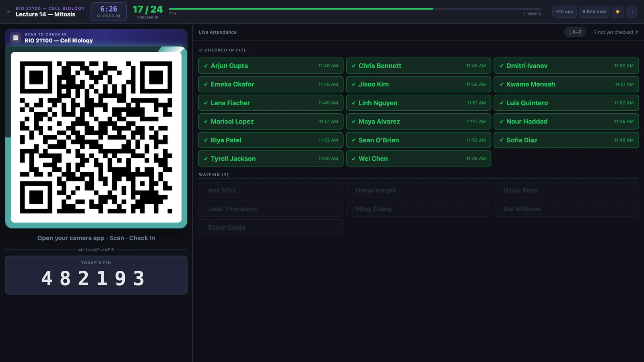Click Emeka Okafor's checked-in row
Viewport: 644px width, 362px height.
pos(270,84)
